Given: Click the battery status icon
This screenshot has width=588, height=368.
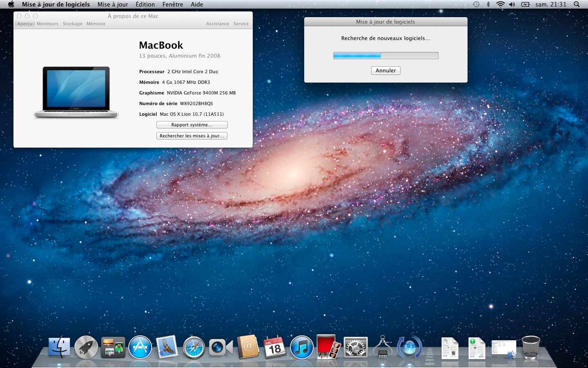Looking at the screenshot, I should [526, 4].
